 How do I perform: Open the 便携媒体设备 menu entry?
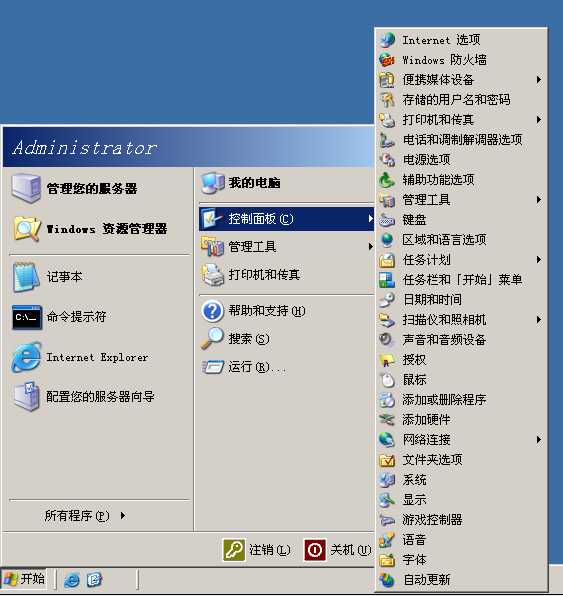(461, 79)
